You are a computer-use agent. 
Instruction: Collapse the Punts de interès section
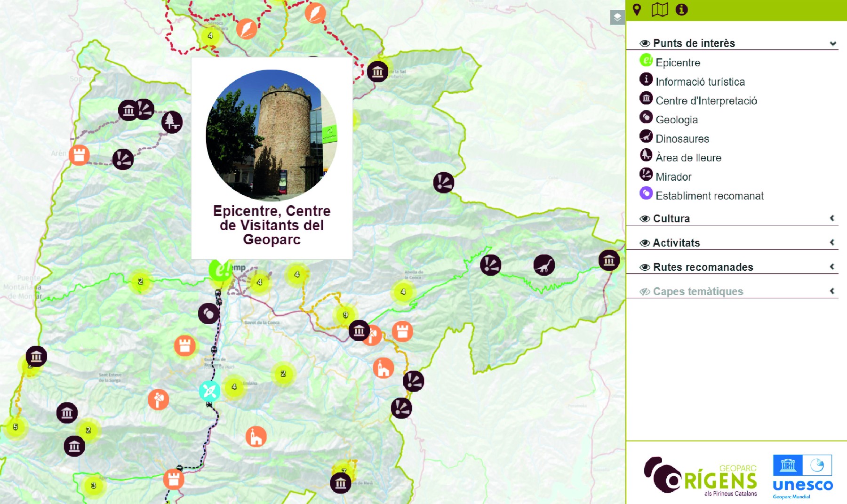(832, 43)
